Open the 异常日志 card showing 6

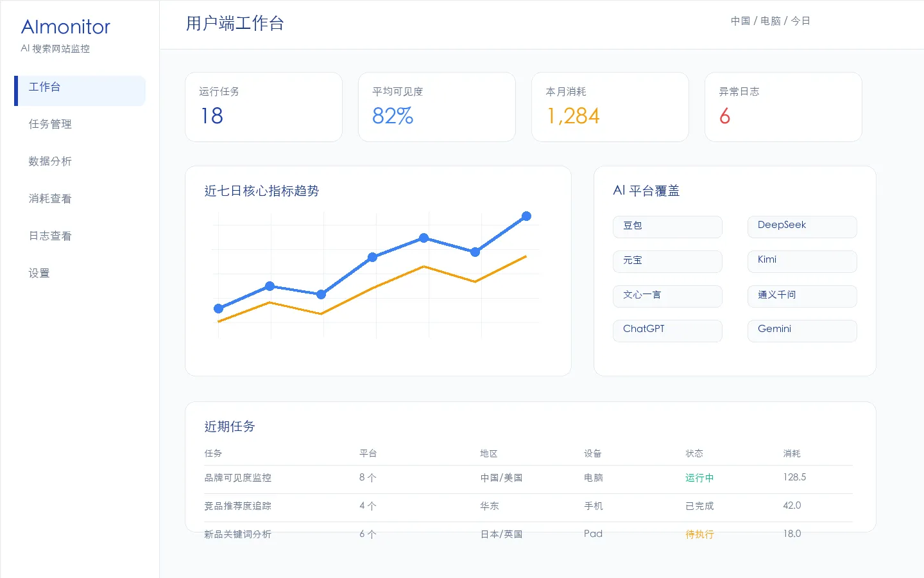coord(783,107)
